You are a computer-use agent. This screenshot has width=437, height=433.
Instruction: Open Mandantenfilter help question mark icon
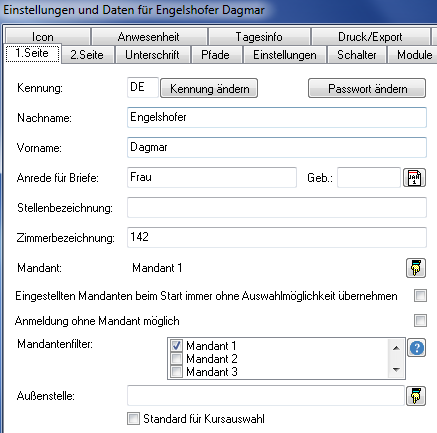point(417,348)
